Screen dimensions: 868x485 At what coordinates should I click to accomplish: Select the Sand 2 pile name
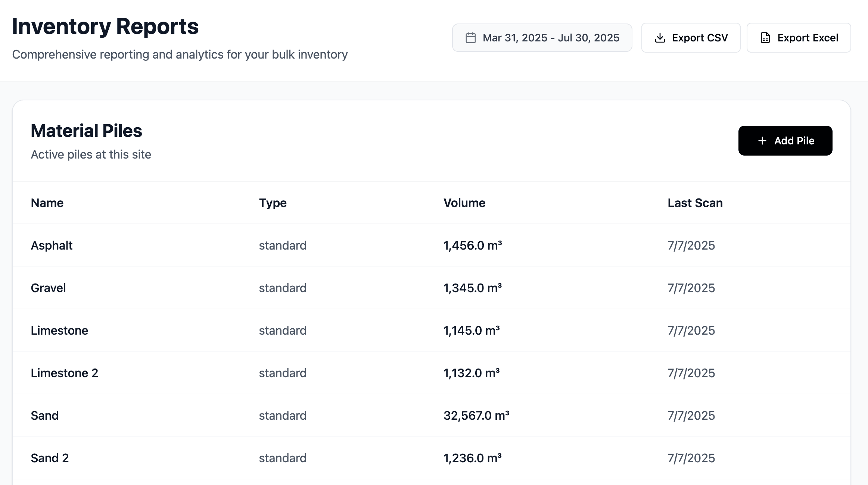tap(50, 458)
